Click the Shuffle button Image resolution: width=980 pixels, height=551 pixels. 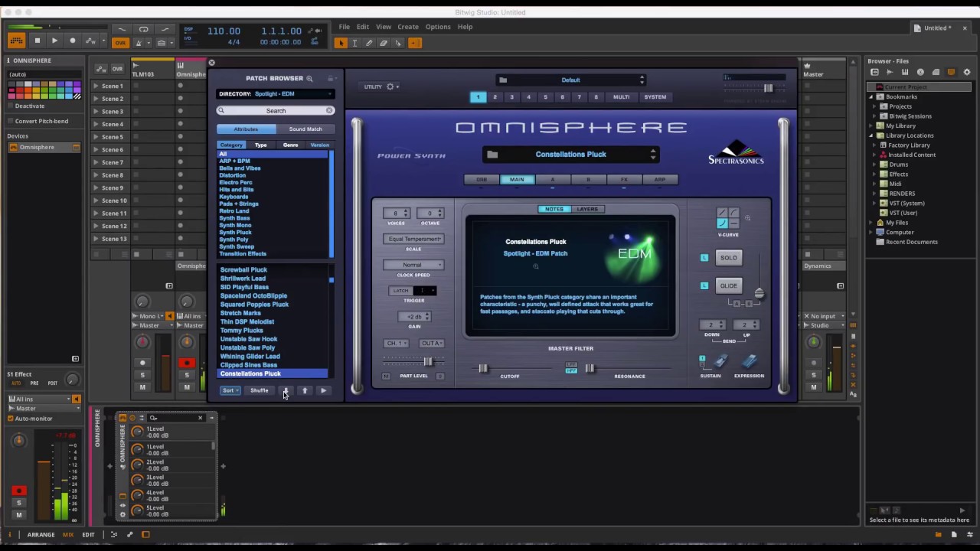pos(260,391)
